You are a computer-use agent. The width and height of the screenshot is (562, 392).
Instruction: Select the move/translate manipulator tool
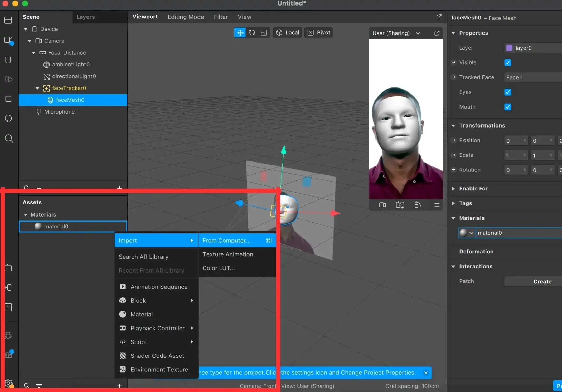click(x=240, y=33)
